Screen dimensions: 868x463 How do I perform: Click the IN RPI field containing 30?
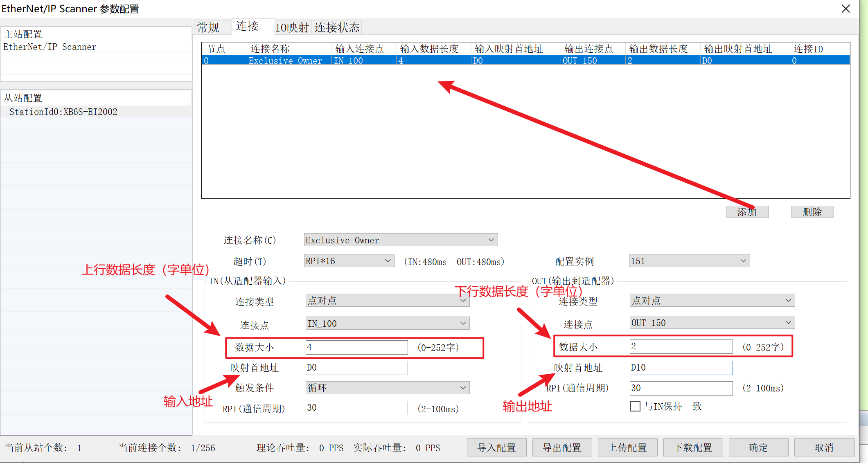point(356,408)
